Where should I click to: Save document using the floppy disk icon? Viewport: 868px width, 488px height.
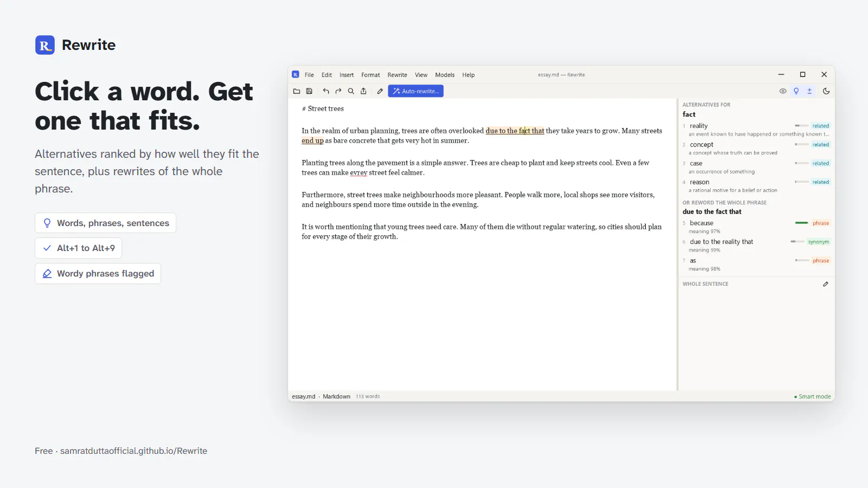[309, 91]
